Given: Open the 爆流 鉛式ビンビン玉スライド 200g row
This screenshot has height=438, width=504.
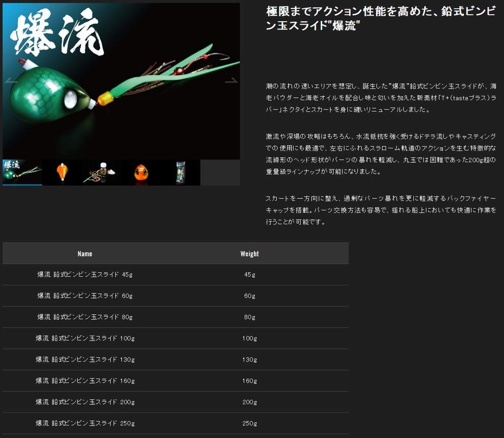Looking at the screenshot, I should (x=85, y=402).
